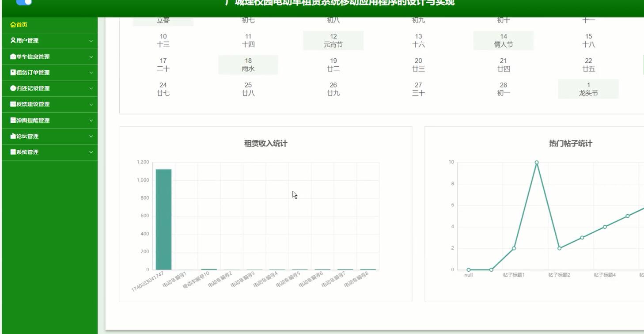
Task: Select calendar day 18 雨水
Action: pos(248,65)
